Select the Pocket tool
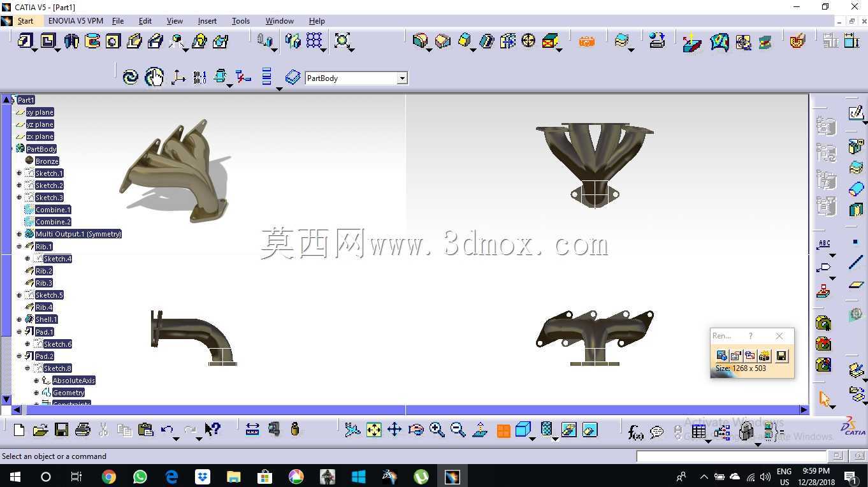This screenshot has height=487, width=868. (x=48, y=41)
